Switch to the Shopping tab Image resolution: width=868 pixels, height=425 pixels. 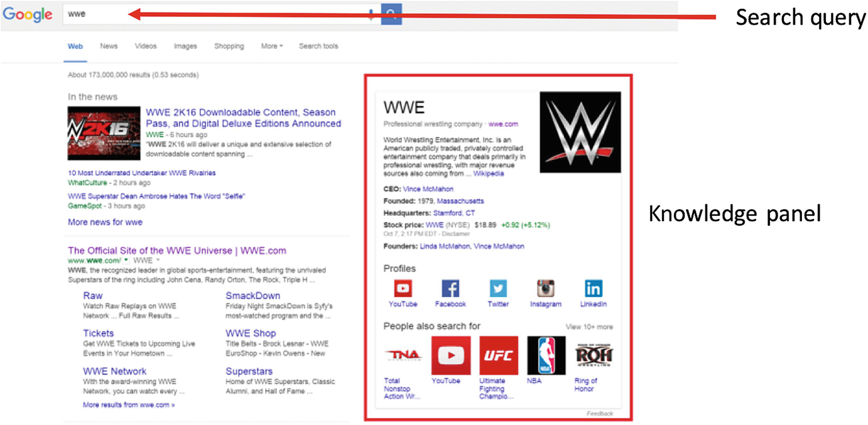point(229,46)
